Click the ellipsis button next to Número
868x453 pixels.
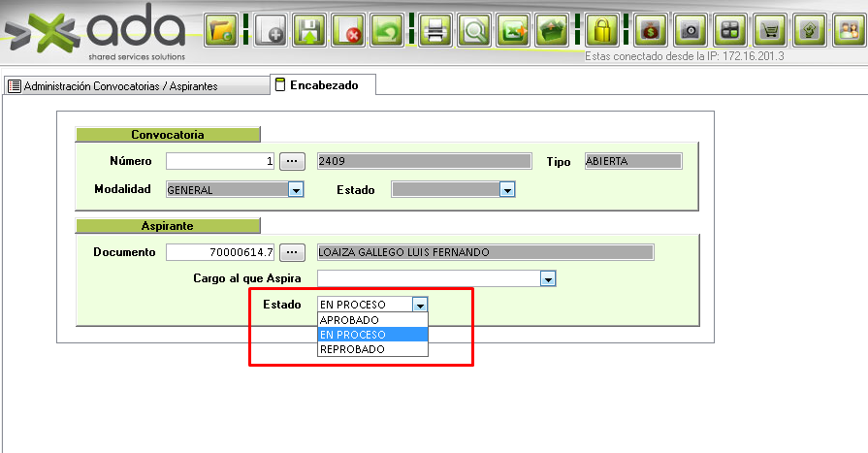[x=292, y=161]
